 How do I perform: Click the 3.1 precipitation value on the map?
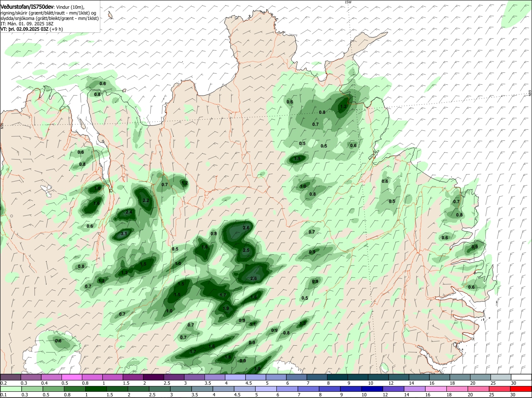[x=123, y=234]
